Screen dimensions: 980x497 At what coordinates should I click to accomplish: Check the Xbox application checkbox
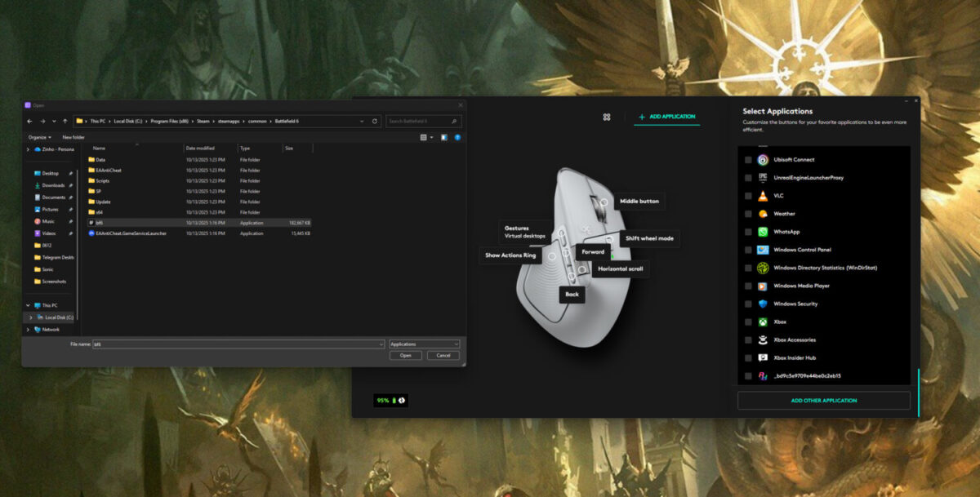pyautogui.click(x=748, y=322)
